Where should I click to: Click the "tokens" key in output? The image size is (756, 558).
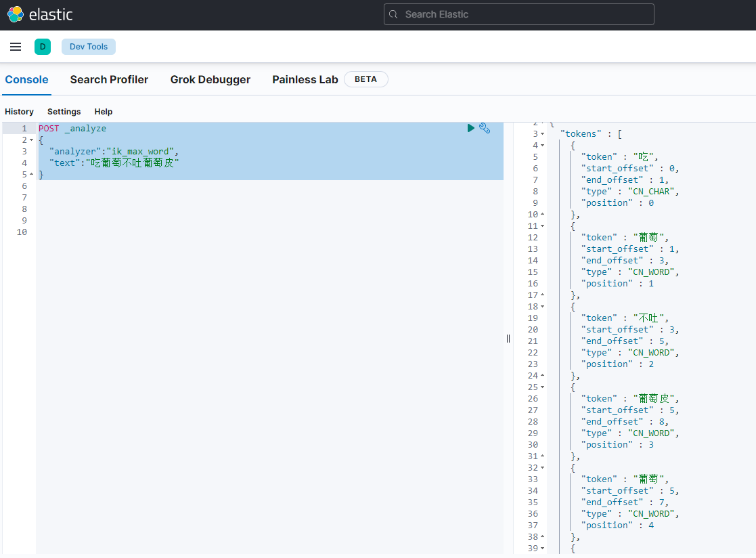point(581,134)
